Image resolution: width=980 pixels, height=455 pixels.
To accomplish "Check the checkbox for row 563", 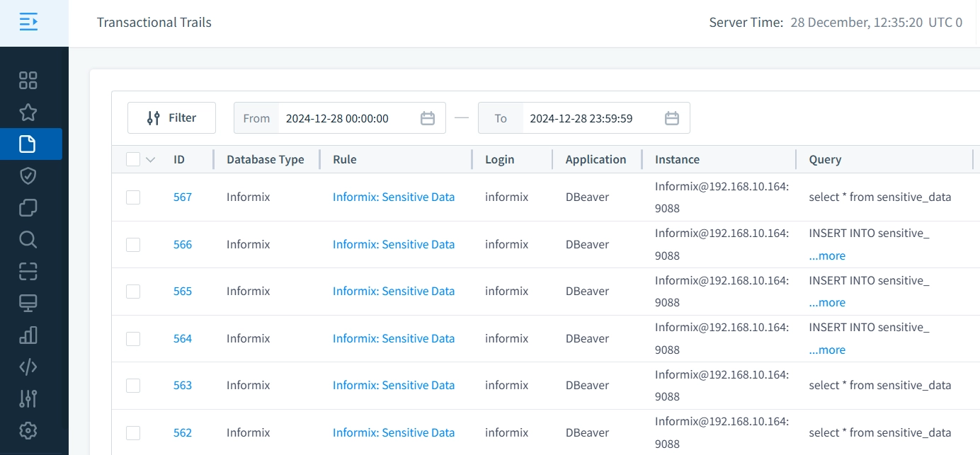I will 133,386.
